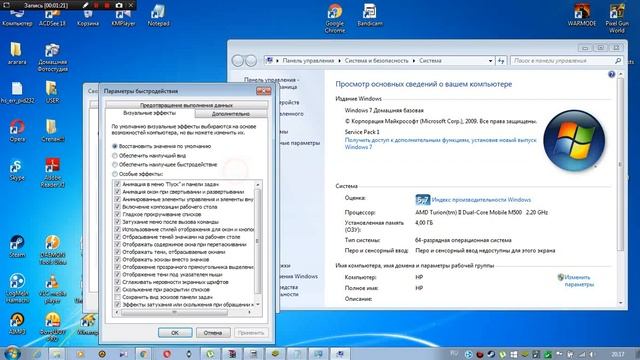Click the help question mark in System window
640x360 pixels.
click(611, 74)
